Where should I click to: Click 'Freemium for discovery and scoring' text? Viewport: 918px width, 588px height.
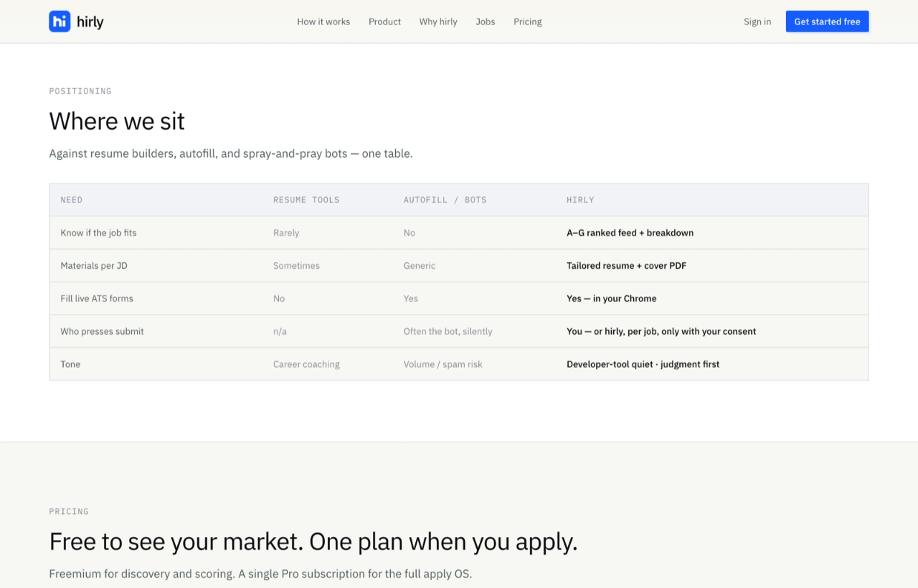coord(260,574)
